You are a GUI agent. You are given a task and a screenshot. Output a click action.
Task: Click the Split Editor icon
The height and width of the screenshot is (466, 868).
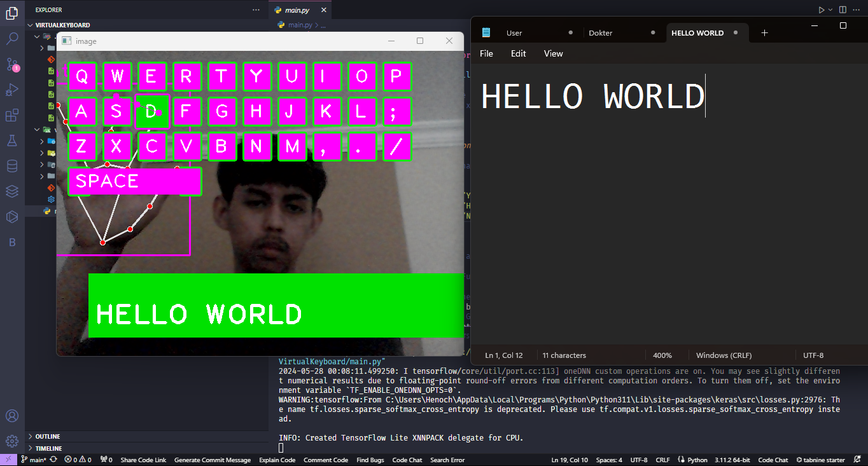[x=843, y=10]
